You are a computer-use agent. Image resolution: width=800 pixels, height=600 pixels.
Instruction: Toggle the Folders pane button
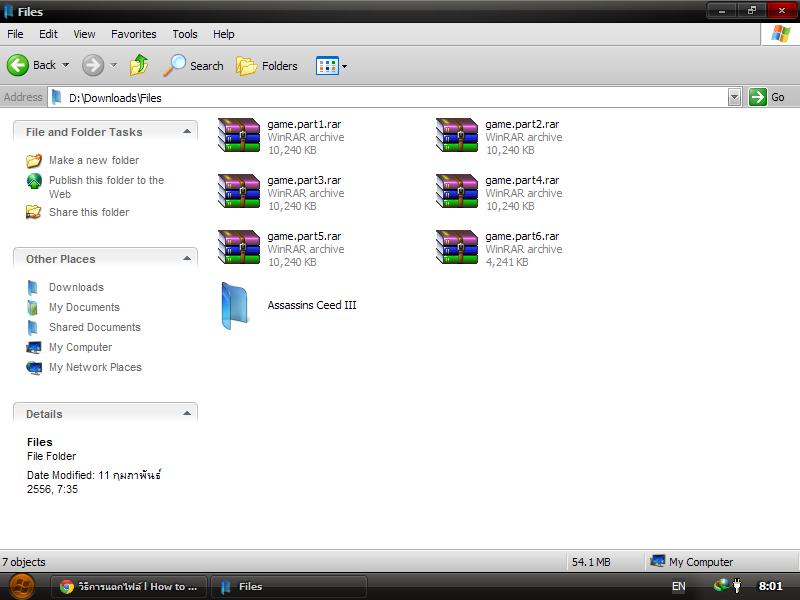point(267,66)
